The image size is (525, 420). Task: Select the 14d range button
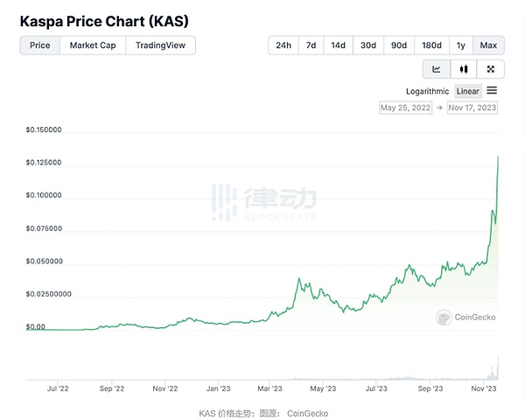pos(338,45)
